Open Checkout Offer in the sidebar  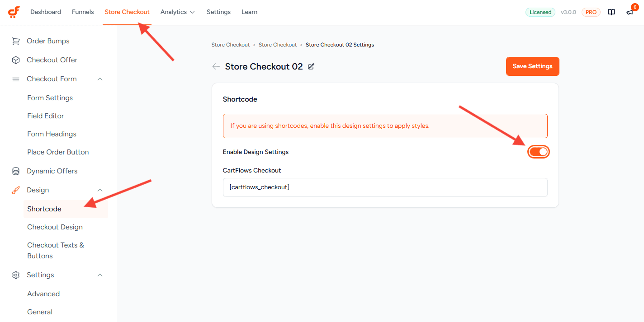[x=52, y=60]
